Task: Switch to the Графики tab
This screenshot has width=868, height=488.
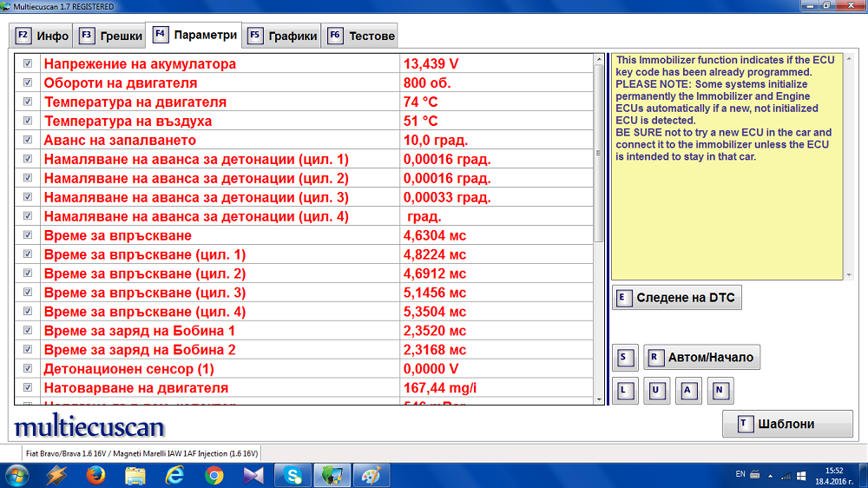Action: 282,36
